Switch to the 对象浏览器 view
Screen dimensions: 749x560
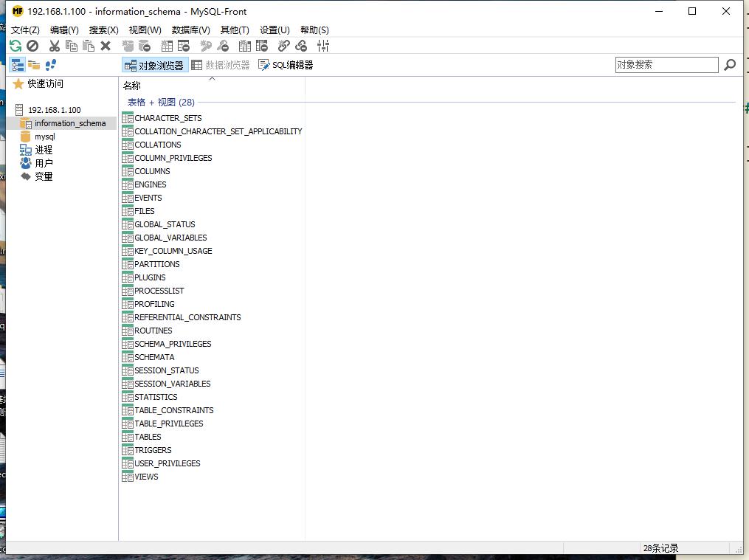[x=155, y=65]
